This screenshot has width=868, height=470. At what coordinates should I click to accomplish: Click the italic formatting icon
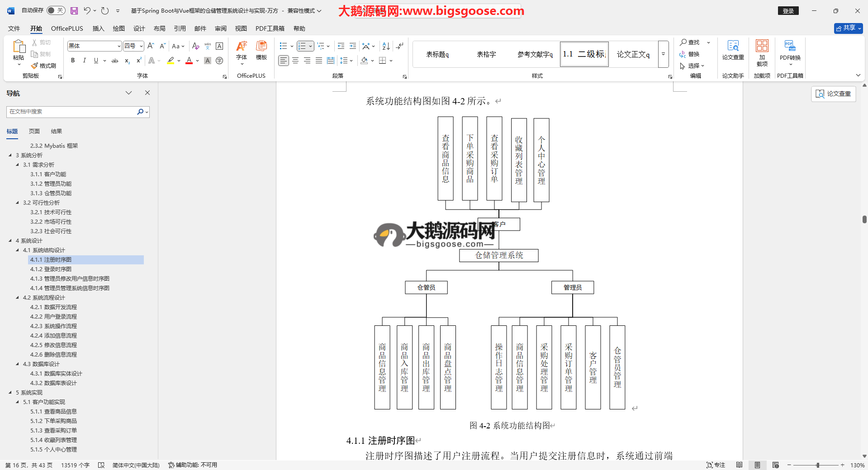tap(84, 61)
